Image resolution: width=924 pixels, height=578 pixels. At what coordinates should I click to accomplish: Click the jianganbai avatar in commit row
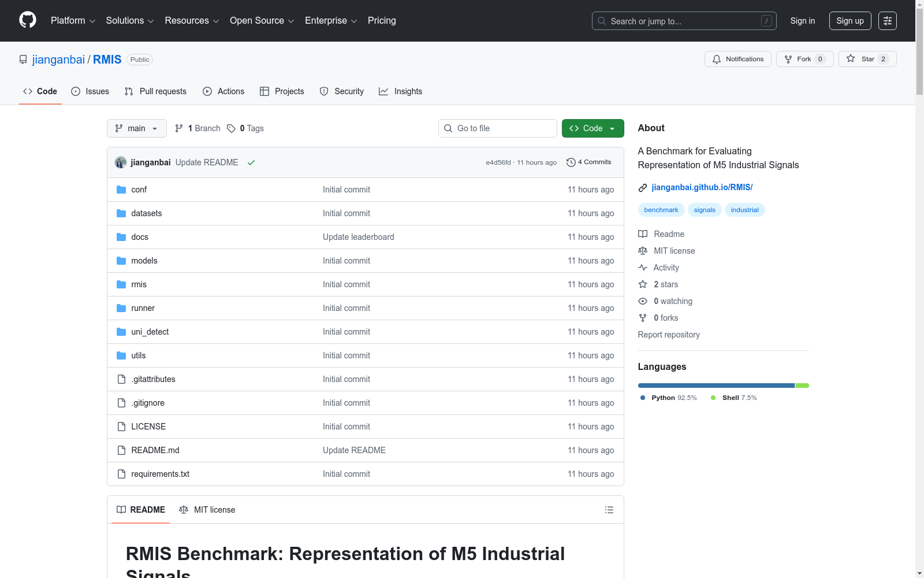[x=121, y=162]
